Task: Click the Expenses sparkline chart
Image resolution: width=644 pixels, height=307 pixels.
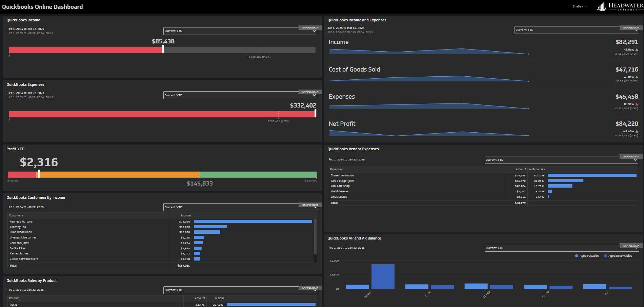Action: pyautogui.click(x=429, y=106)
